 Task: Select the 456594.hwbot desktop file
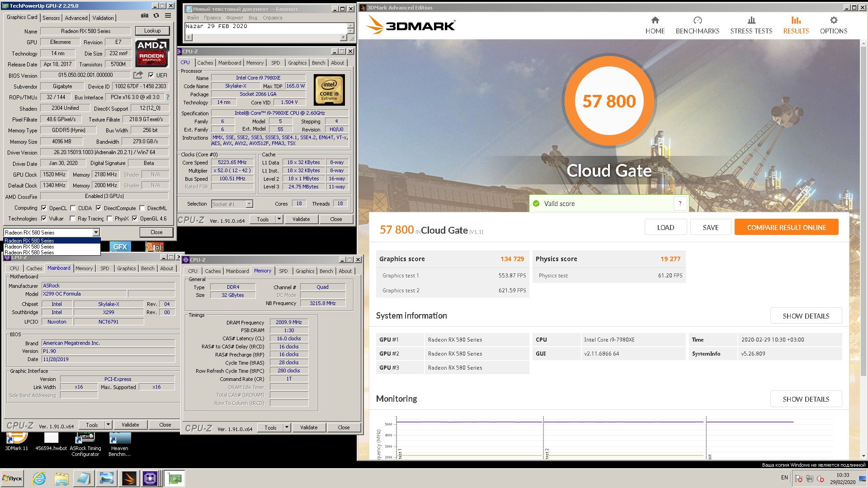[x=51, y=442]
